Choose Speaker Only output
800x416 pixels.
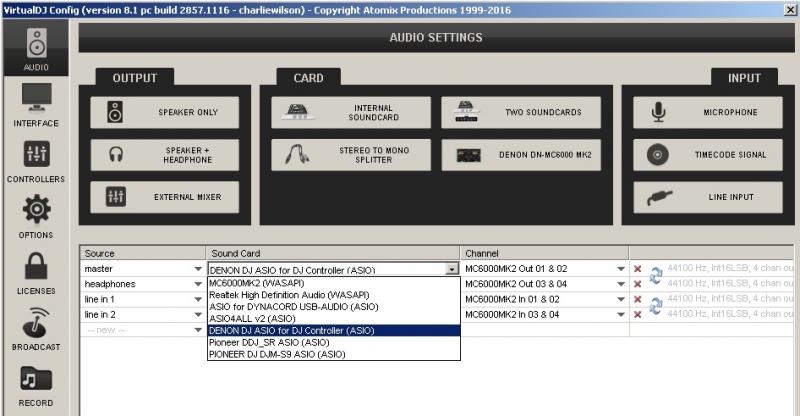pyautogui.click(x=164, y=112)
